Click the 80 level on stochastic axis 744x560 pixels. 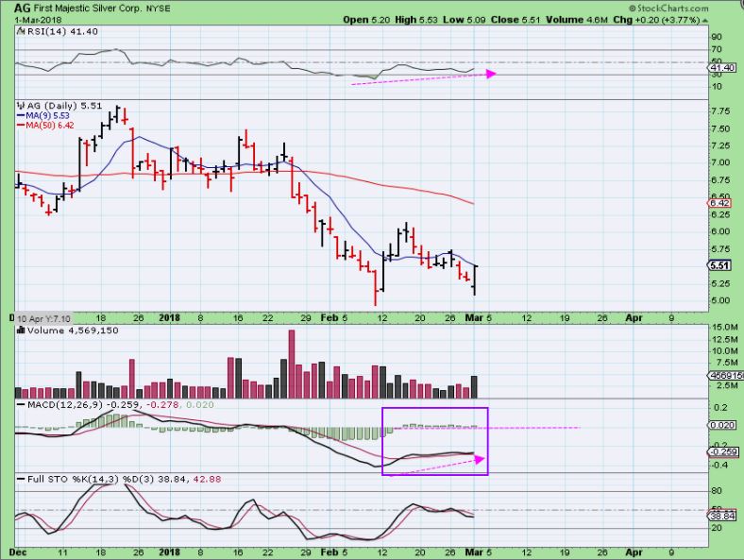click(x=717, y=491)
